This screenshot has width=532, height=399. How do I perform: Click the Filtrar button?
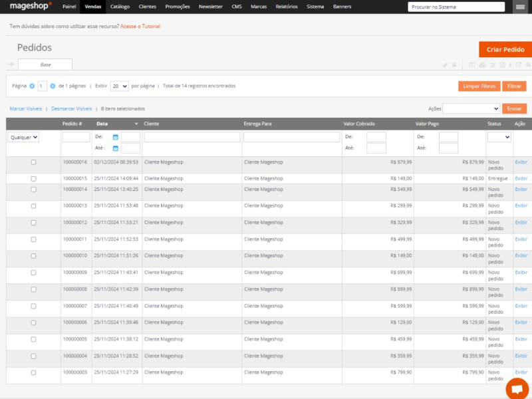pos(514,86)
